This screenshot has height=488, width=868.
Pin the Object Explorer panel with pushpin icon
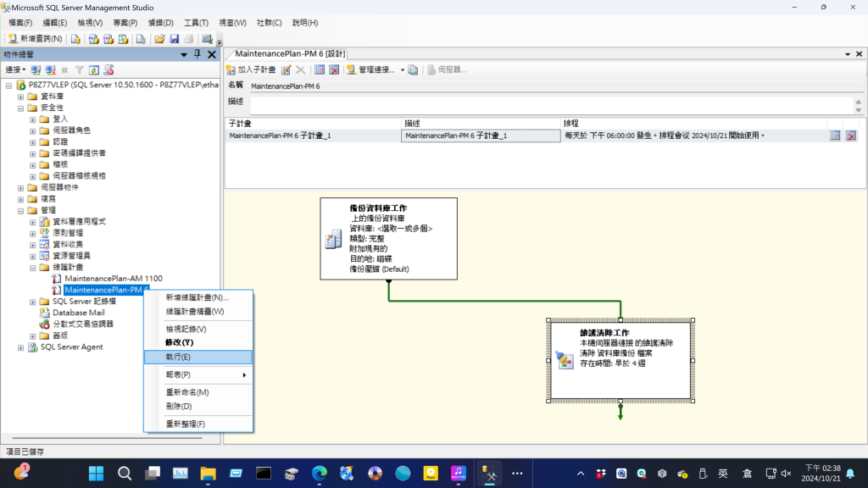(x=198, y=54)
